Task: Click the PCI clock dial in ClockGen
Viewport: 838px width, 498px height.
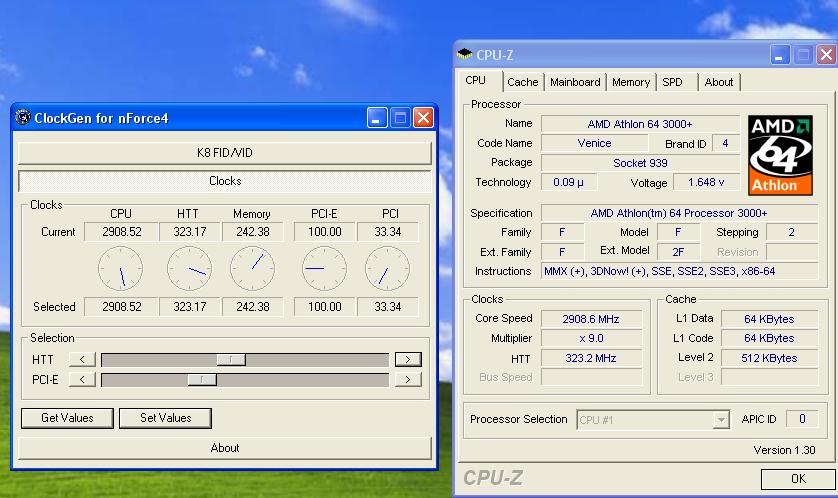Action: pos(387,268)
